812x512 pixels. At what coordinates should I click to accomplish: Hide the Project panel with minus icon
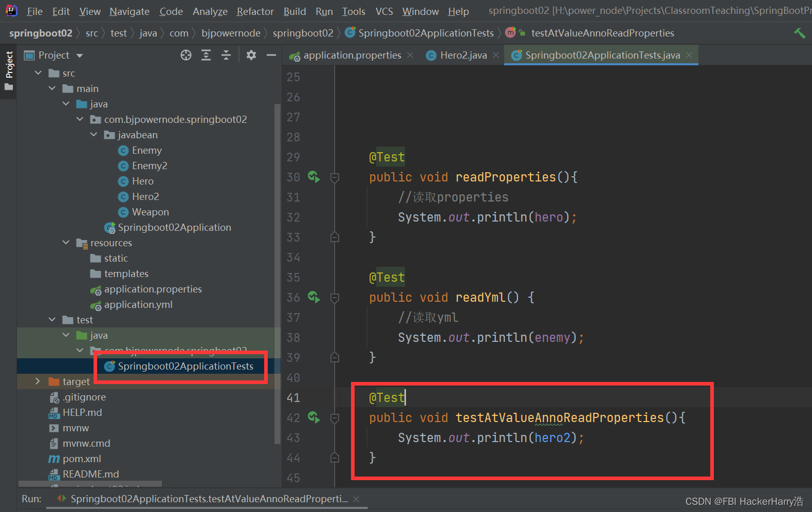coord(271,55)
